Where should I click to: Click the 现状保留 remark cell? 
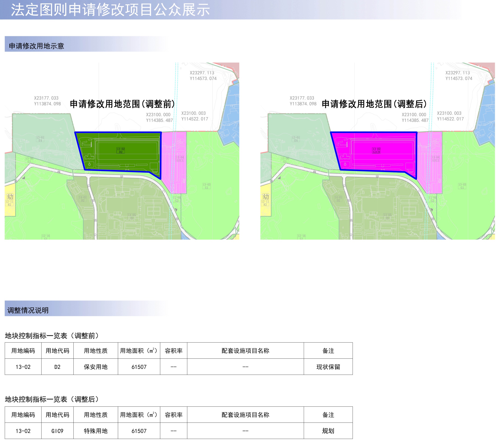328,367
